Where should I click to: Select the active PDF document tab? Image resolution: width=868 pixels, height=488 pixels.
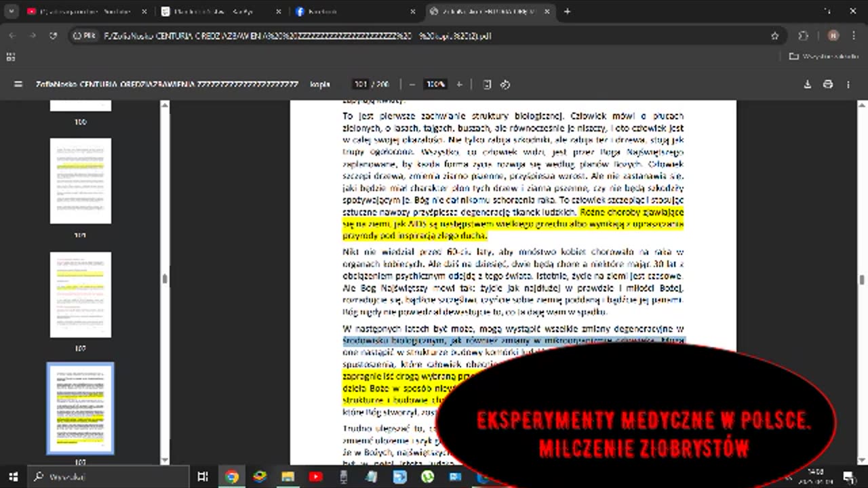(x=490, y=12)
